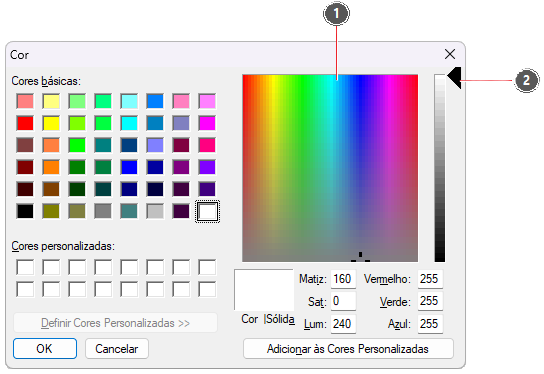Select the pale cyan top-row swatch
The height and width of the screenshot is (374, 544).
point(129,101)
